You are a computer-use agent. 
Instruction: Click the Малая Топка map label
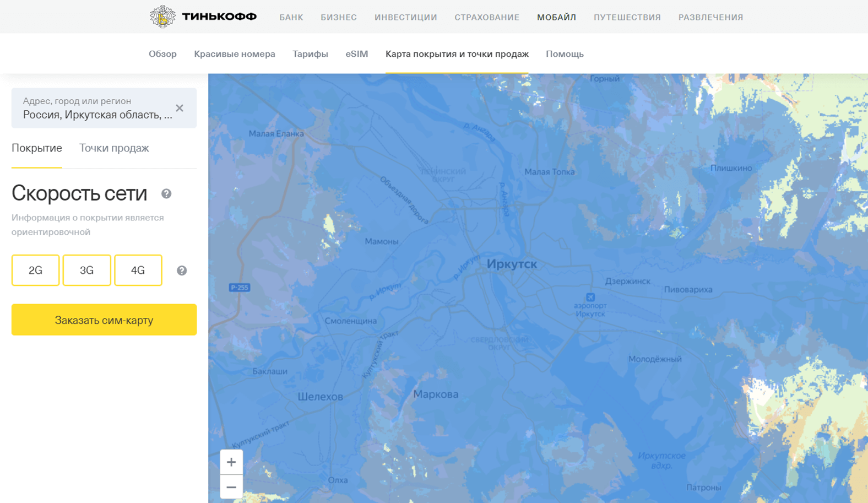click(x=549, y=172)
